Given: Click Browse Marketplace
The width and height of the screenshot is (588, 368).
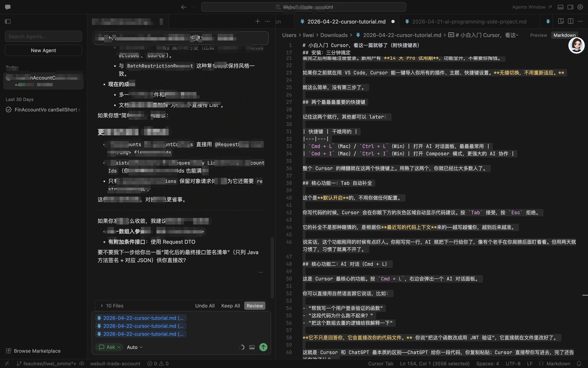Looking at the screenshot, I should 37,351.
